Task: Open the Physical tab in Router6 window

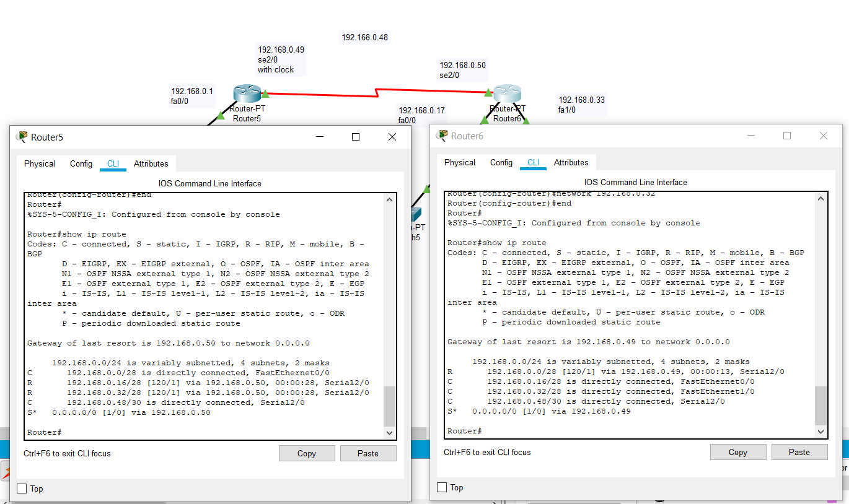Action: [x=460, y=163]
